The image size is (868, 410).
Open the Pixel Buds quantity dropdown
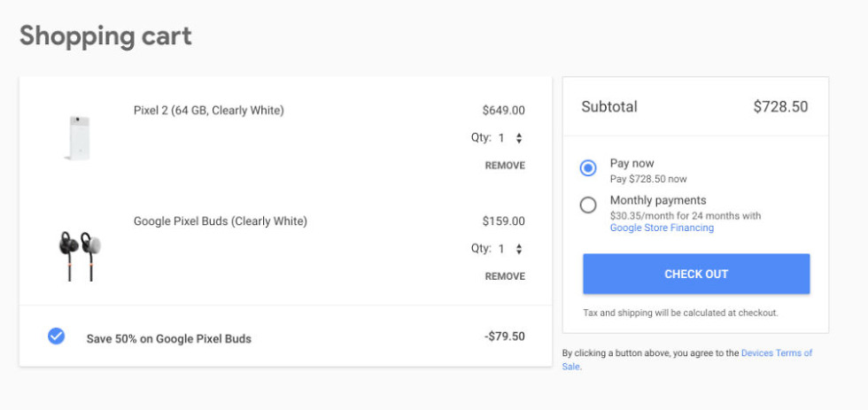510,249
